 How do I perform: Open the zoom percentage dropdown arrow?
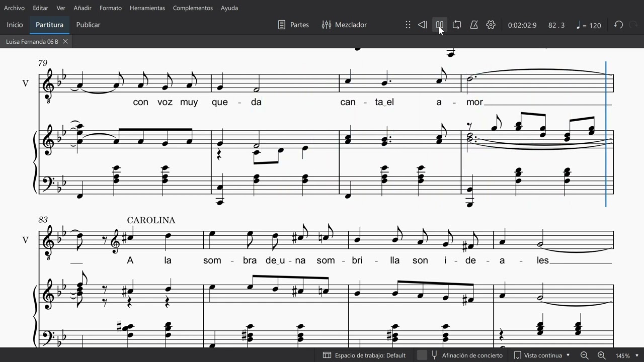coord(637,355)
